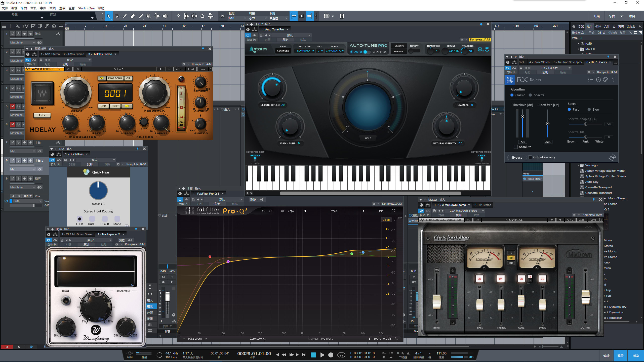Select the Slow speed radio button
The width and height of the screenshot is (644, 362).
click(x=589, y=109)
